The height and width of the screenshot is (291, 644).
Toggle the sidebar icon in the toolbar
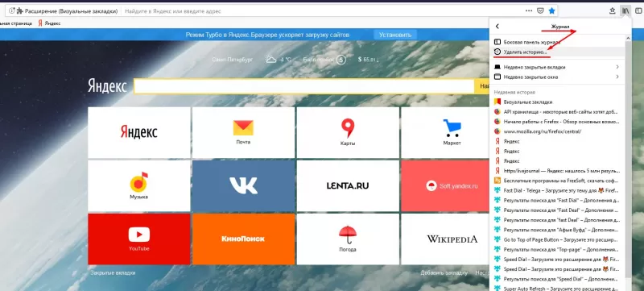638,11
